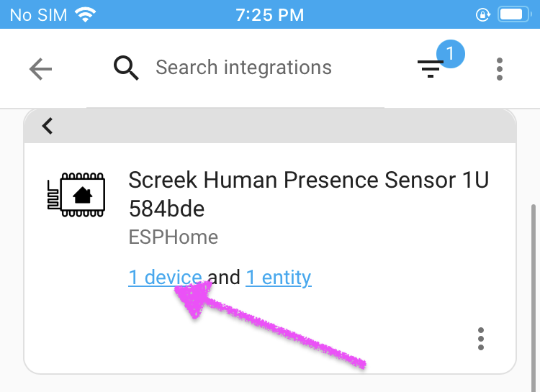Viewport: 540px width, 392px height.
Task: Click the vertical scrollbar on the right
Action: [x=534, y=298]
